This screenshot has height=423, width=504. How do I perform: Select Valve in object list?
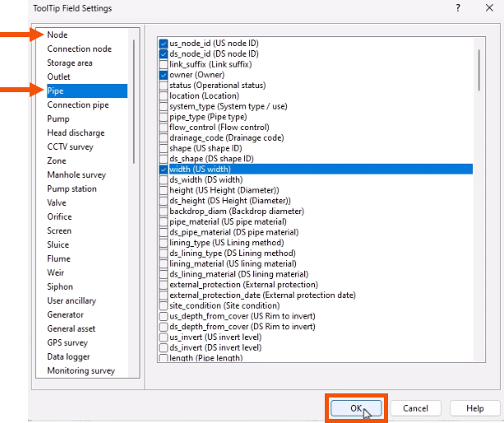click(x=57, y=202)
